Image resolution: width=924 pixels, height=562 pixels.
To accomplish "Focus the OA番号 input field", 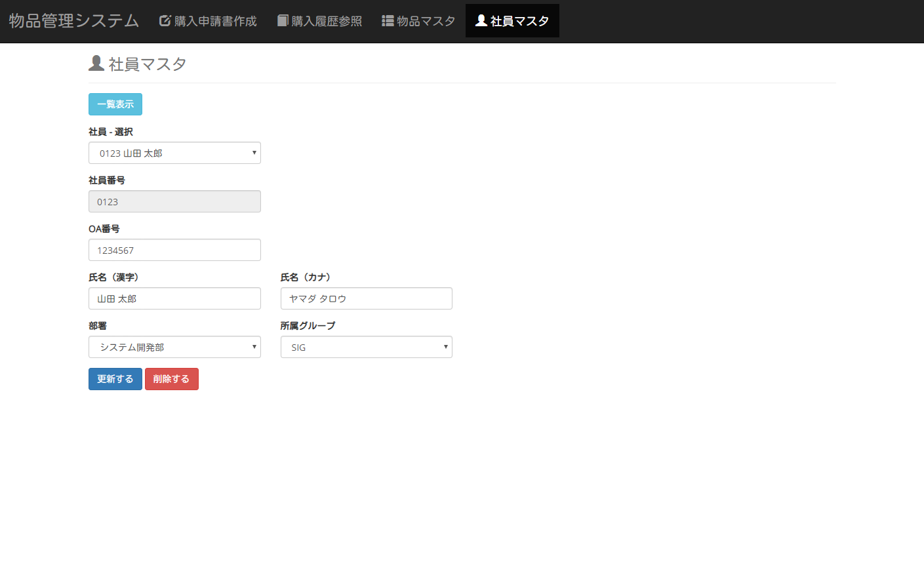I will pos(174,250).
